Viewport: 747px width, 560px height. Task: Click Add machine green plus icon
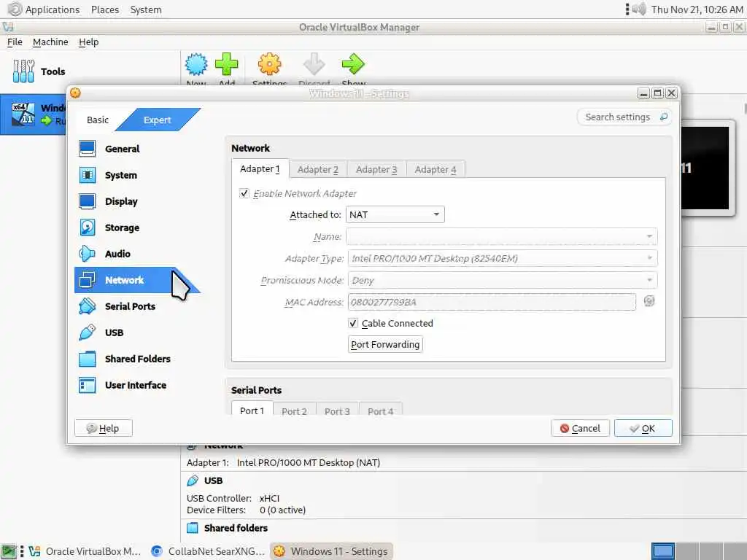(x=227, y=64)
